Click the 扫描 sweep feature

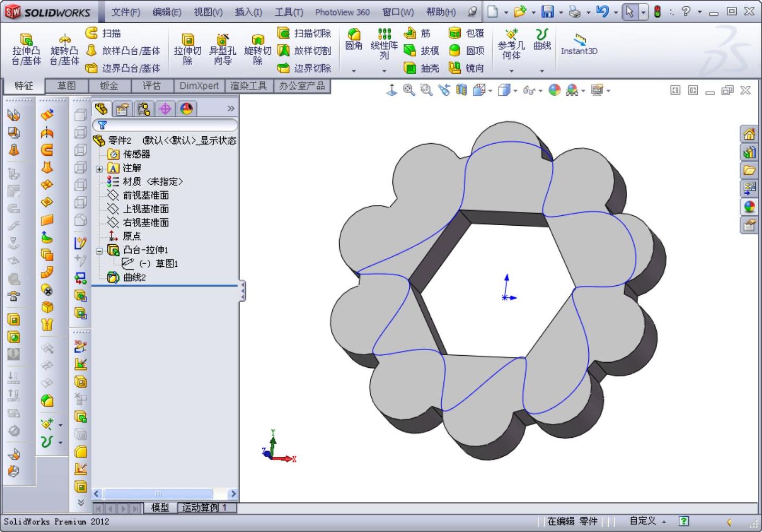(104, 33)
